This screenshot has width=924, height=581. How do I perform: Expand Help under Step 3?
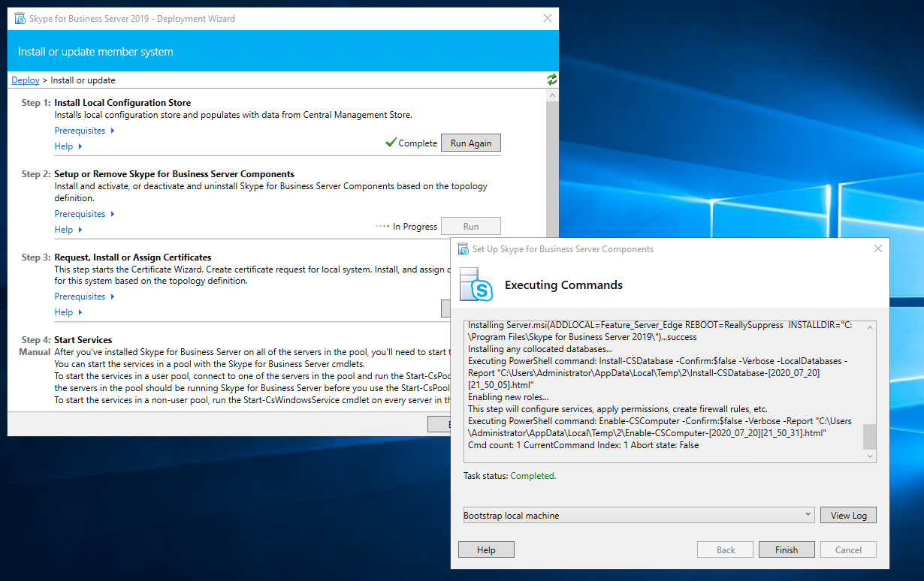coord(68,312)
